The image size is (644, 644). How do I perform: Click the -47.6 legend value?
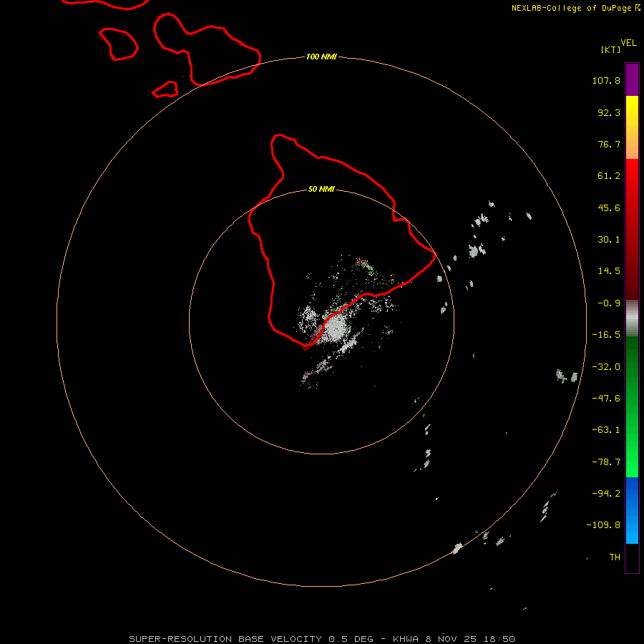pos(606,399)
